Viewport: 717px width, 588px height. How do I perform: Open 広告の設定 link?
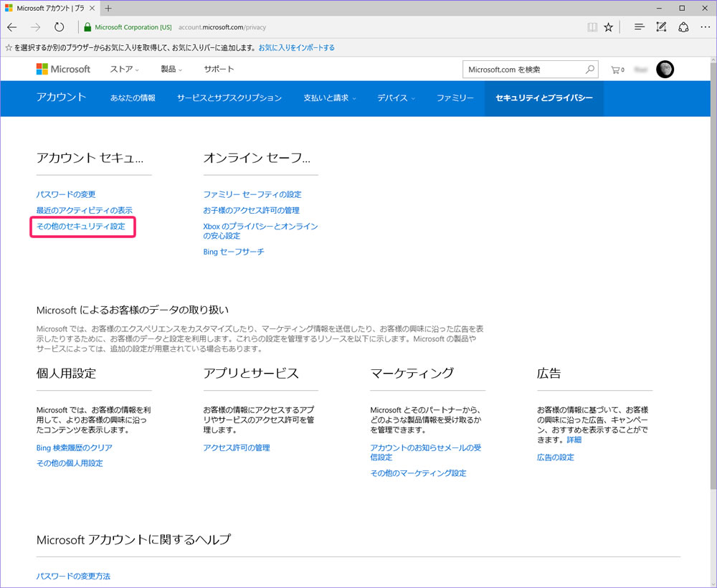tap(555, 457)
